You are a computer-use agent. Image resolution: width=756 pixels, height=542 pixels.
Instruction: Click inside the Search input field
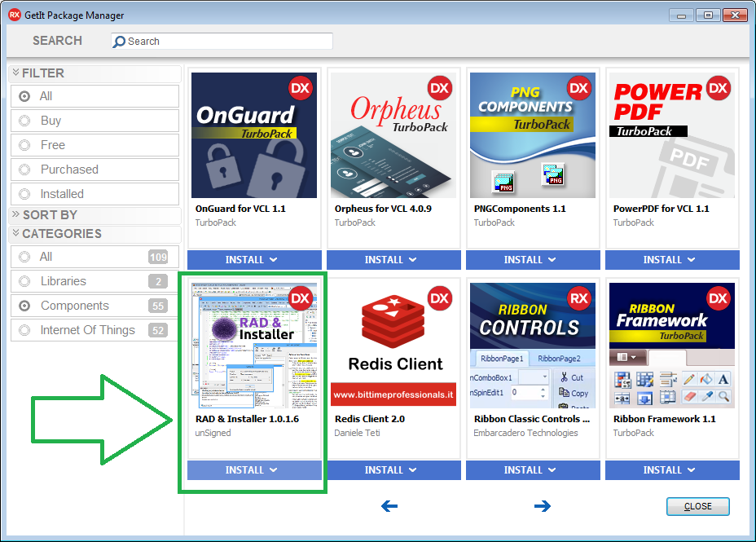(x=222, y=42)
